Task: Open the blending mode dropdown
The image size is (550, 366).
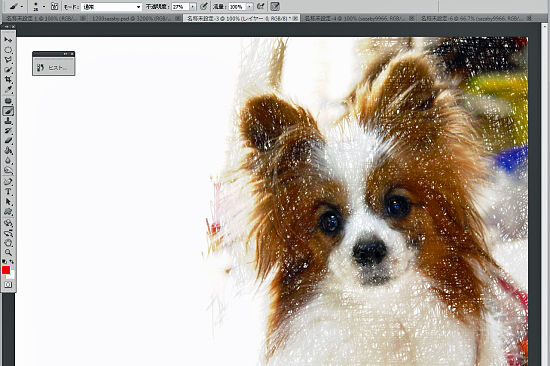Action: 112,7
